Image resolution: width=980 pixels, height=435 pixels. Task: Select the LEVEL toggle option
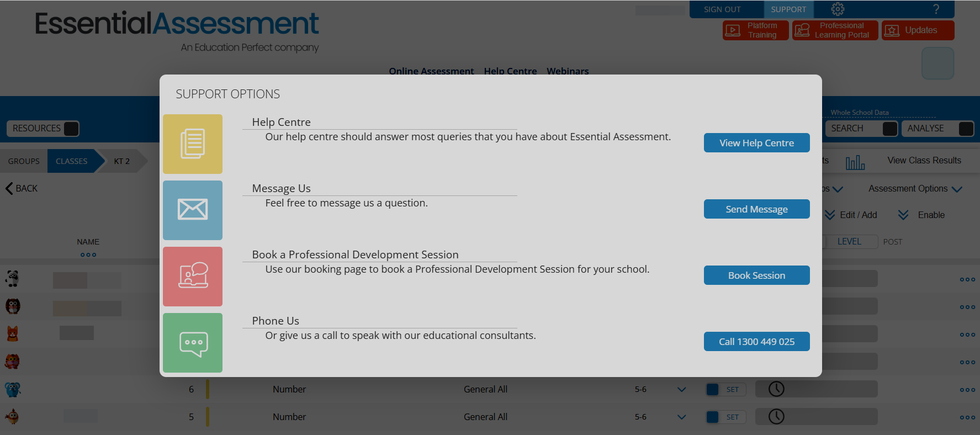coord(849,242)
